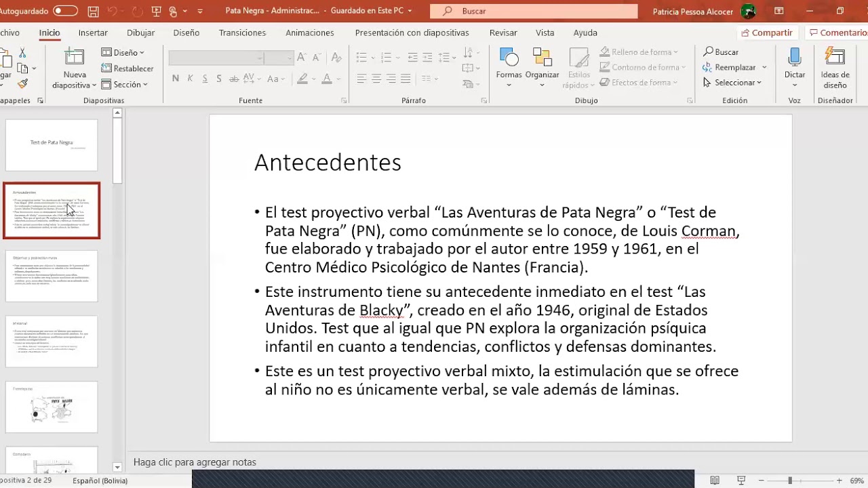Viewport: 868px width, 488px height.
Task: Expand the Nueva diapositiva dropdown arrow
Action: pyautogui.click(x=94, y=85)
